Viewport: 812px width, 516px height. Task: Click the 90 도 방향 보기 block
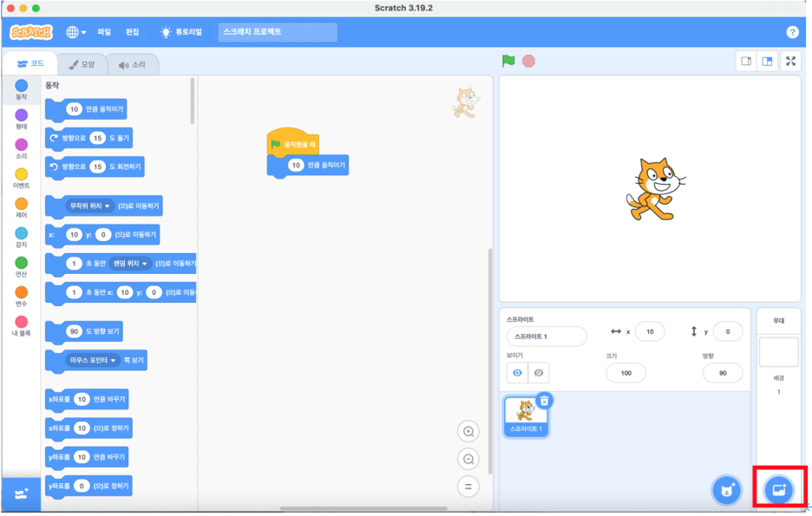[84, 331]
